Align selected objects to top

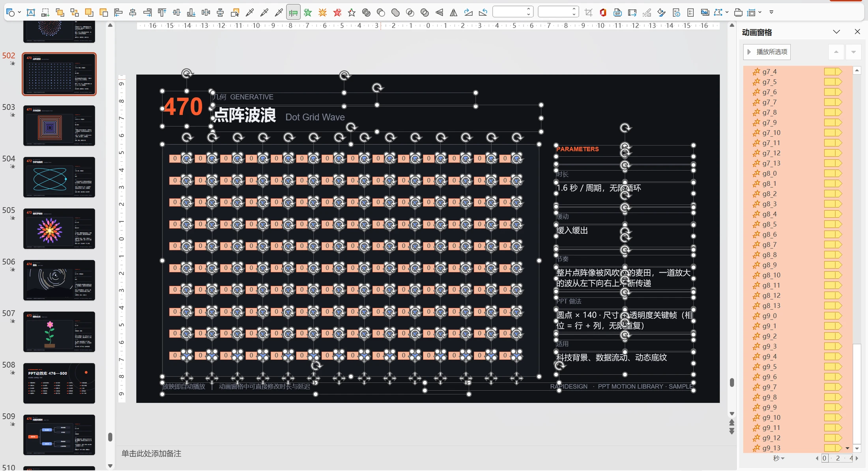pos(162,13)
